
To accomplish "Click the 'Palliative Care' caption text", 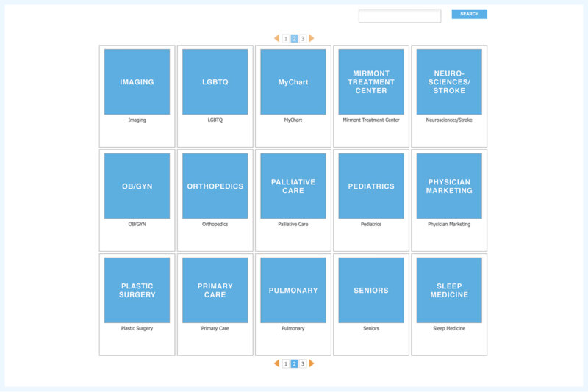I will pyautogui.click(x=293, y=224).
